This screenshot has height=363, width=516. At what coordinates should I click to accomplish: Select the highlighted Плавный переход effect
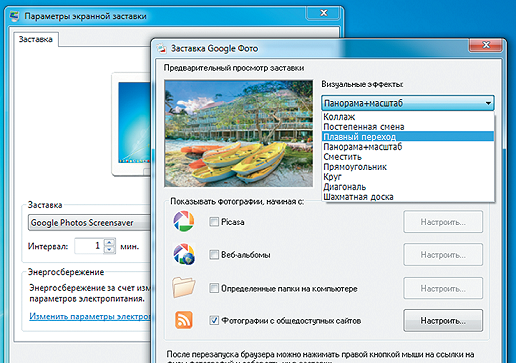pos(408,137)
